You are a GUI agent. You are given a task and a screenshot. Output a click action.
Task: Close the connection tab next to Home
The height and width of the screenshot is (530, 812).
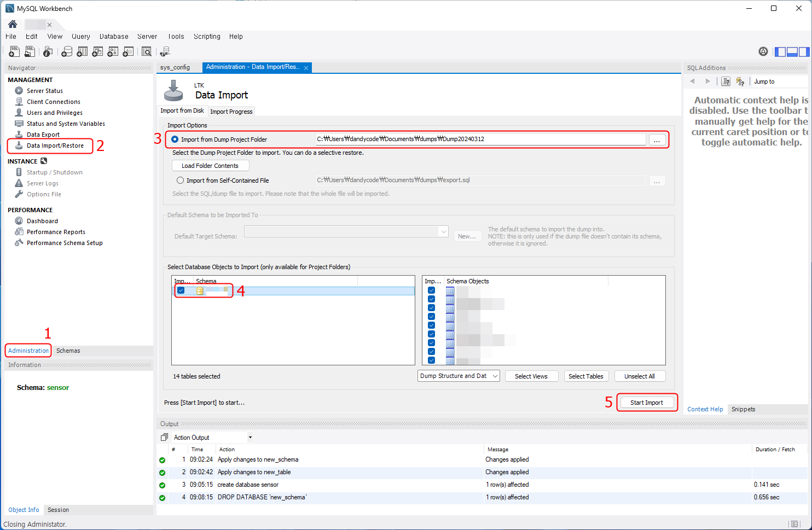click(49, 25)
